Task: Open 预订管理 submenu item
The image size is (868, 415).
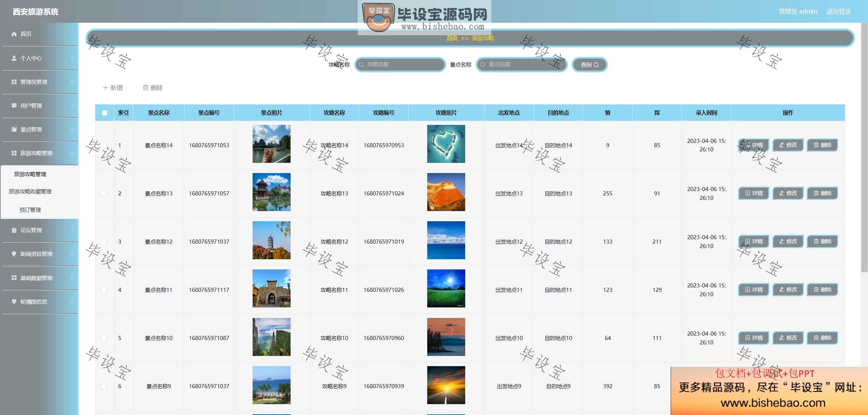Action: (30, 210)
